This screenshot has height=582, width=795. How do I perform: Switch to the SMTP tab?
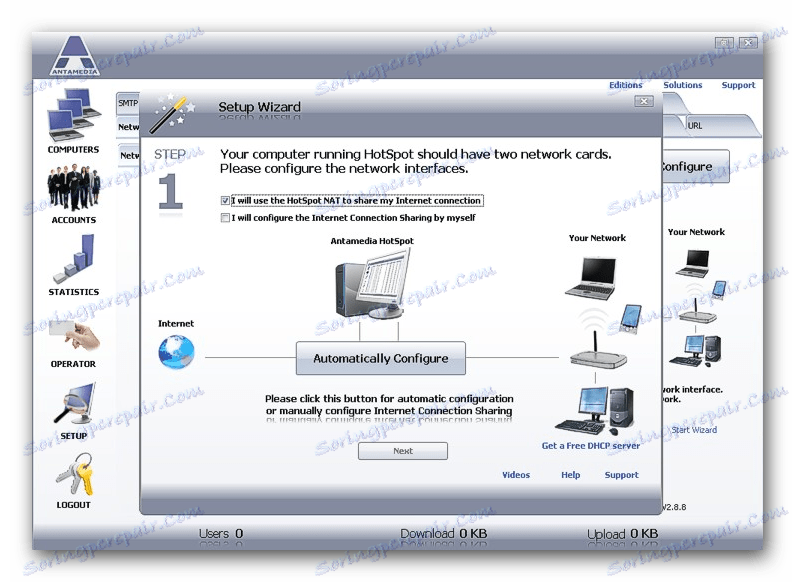coord(128,103)
